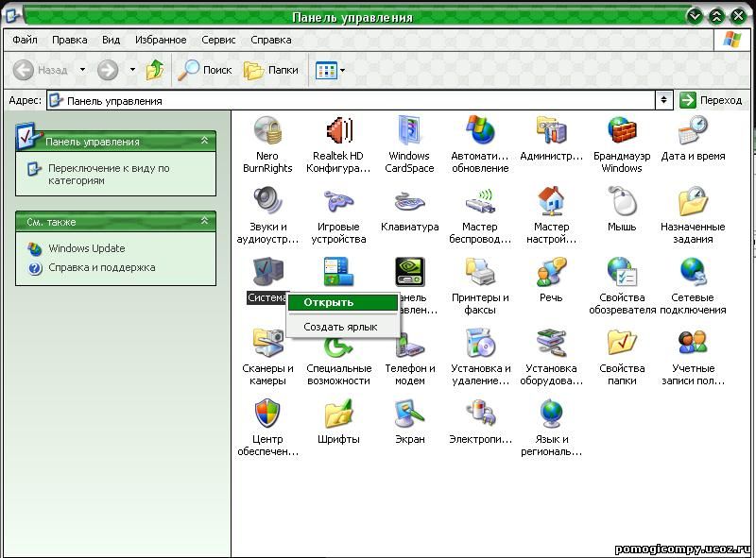The image size is (756, 558).
Task: Click the Back (Назад) toolbar button
Action: (41, 70)
